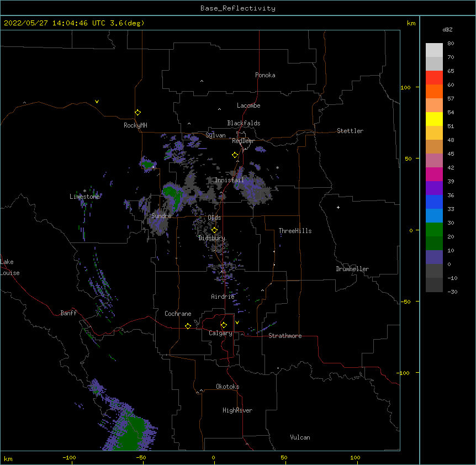Image resolution: width=476 pixels, height=465 pixels.
Task: Click the white plus marker west of Drumheller area
Action: [338, 207]
